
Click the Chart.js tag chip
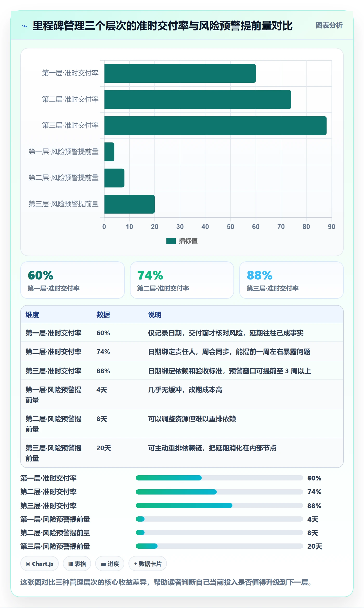pyautogui.click(x=40, y=564)
